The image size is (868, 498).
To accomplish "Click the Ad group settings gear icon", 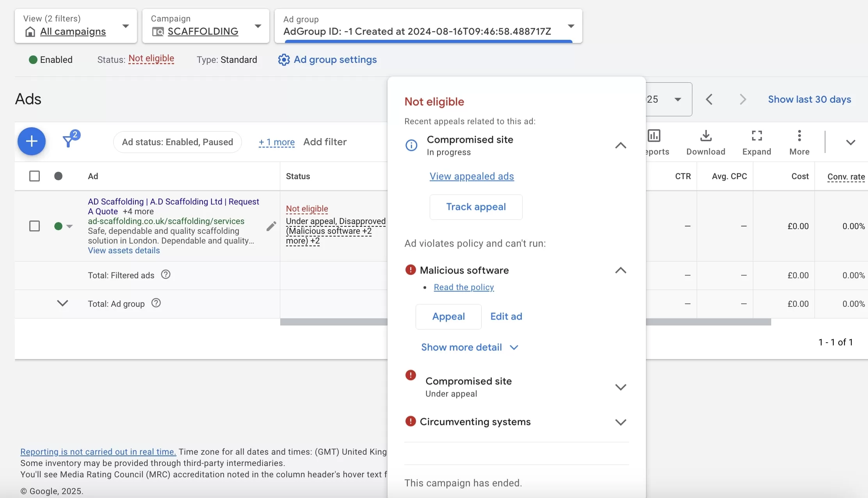I will [284, 60].
